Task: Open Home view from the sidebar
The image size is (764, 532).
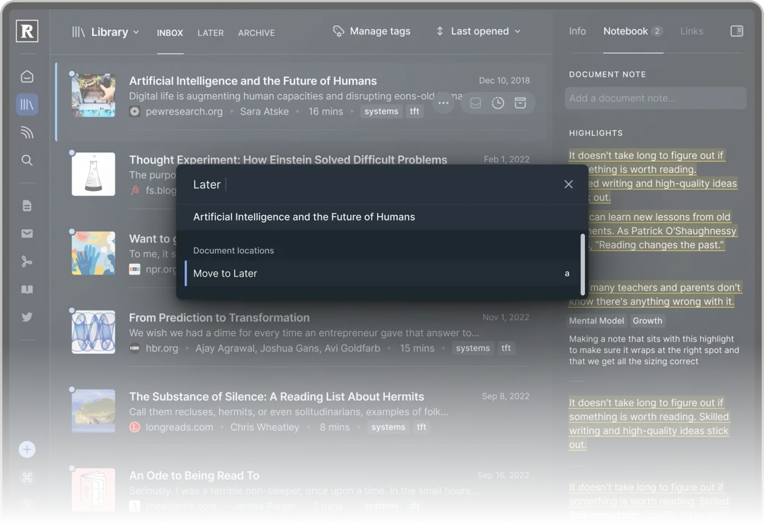Action: tap(26, 76)
